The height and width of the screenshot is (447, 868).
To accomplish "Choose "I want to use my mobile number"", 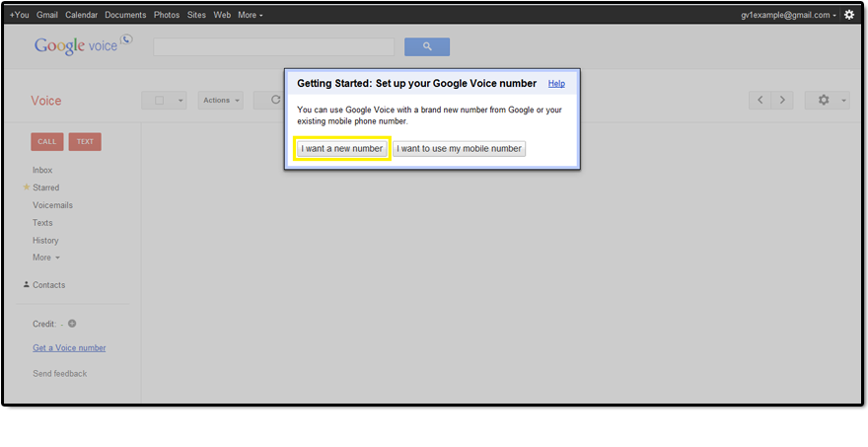I will pos(459,149).
